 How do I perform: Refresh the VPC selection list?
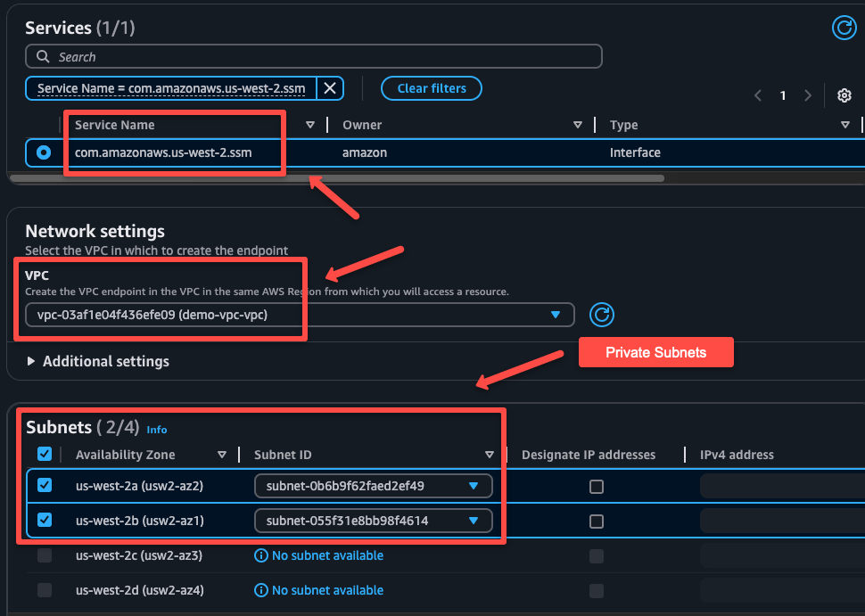point(602,315)
